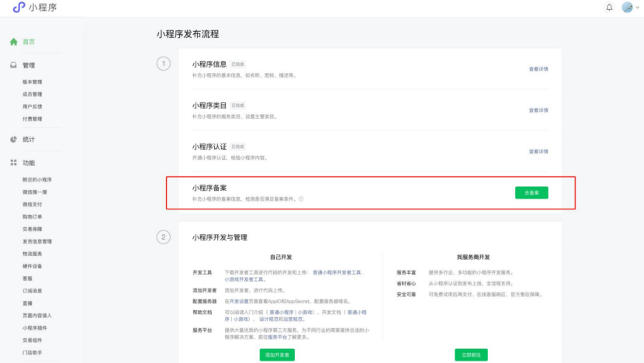Open 订阅消息 in the sidebar

[33, 291]
